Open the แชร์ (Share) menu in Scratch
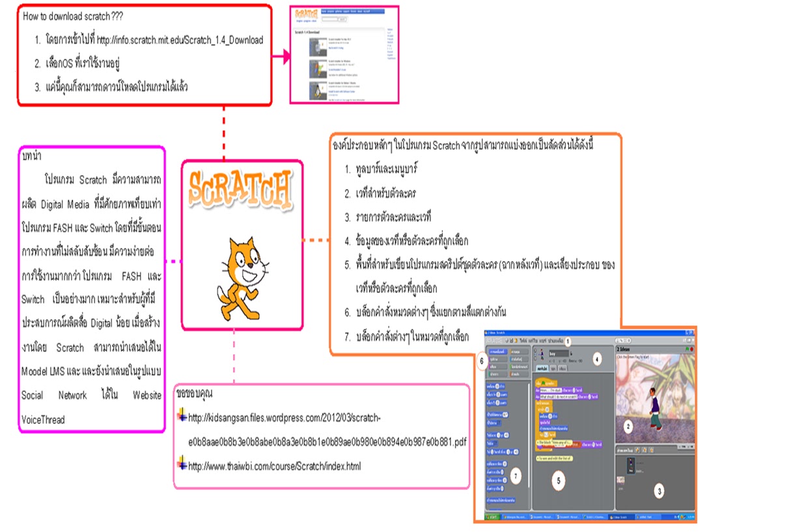The width and height of the screenshot is (793, 532). pos(543,341)
